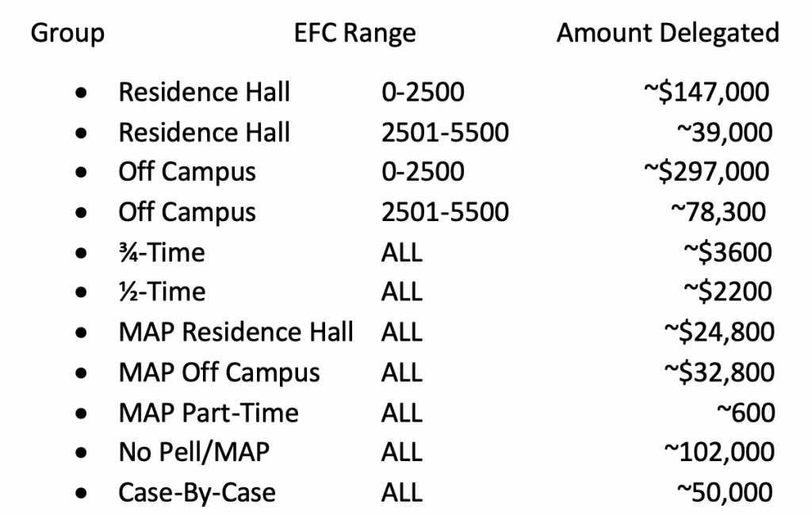Click the ~$24,800 amount
This screenshot has width=812, height=515.
click(719, 332)
